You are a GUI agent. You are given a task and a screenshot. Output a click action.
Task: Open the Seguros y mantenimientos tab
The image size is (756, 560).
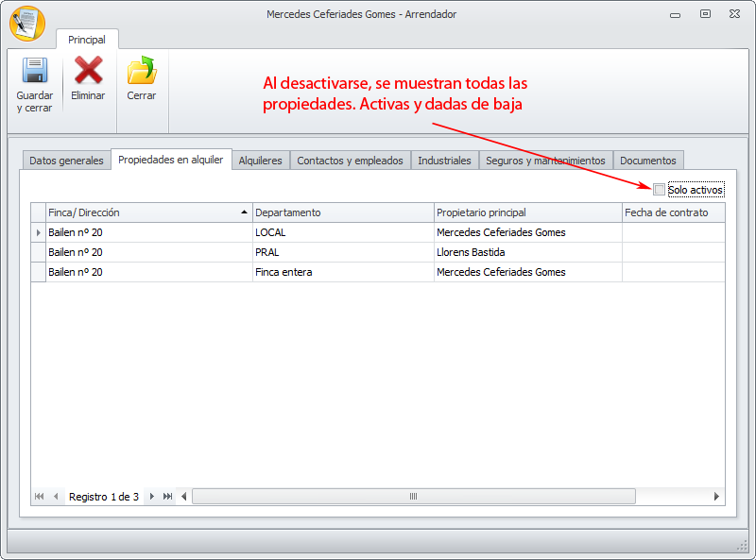[x=546, y=161]
